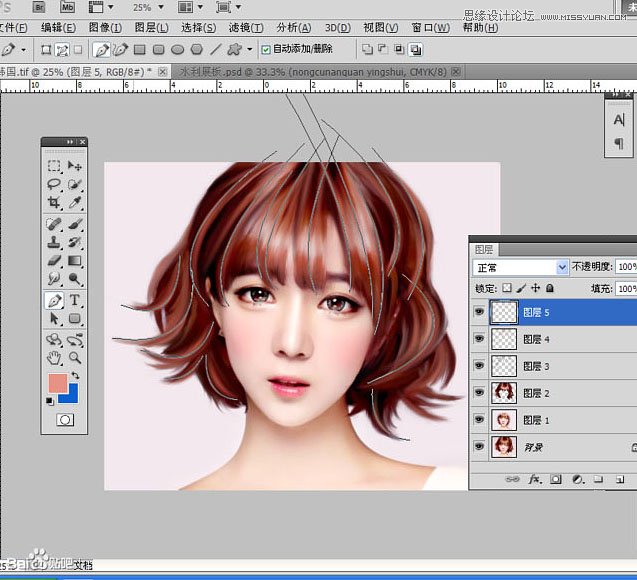This screenshot has width=637, height=580.
Task: Hide 图层 2 using its eye icon
Action: 479,393
